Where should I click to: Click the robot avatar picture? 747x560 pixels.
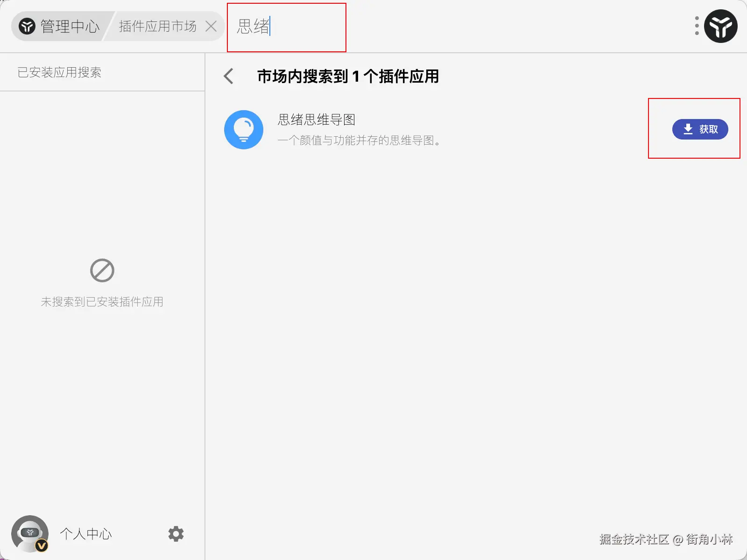30,534
